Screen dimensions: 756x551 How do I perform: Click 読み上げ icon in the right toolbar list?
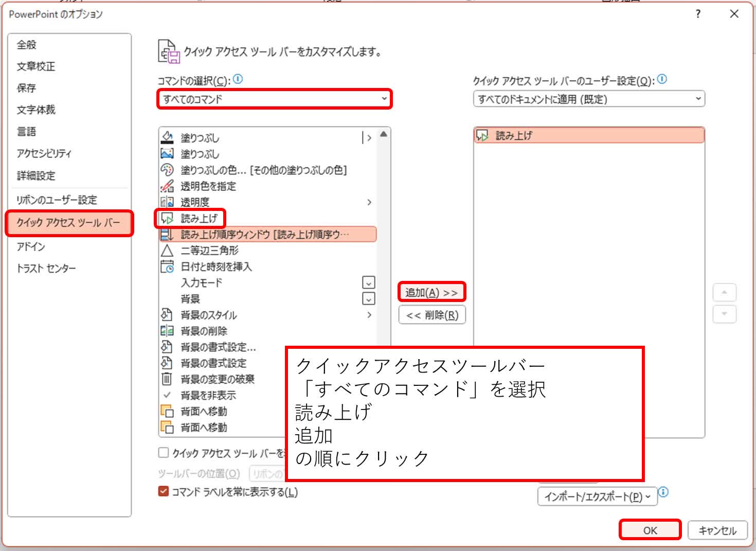click(x=482, y=135)
